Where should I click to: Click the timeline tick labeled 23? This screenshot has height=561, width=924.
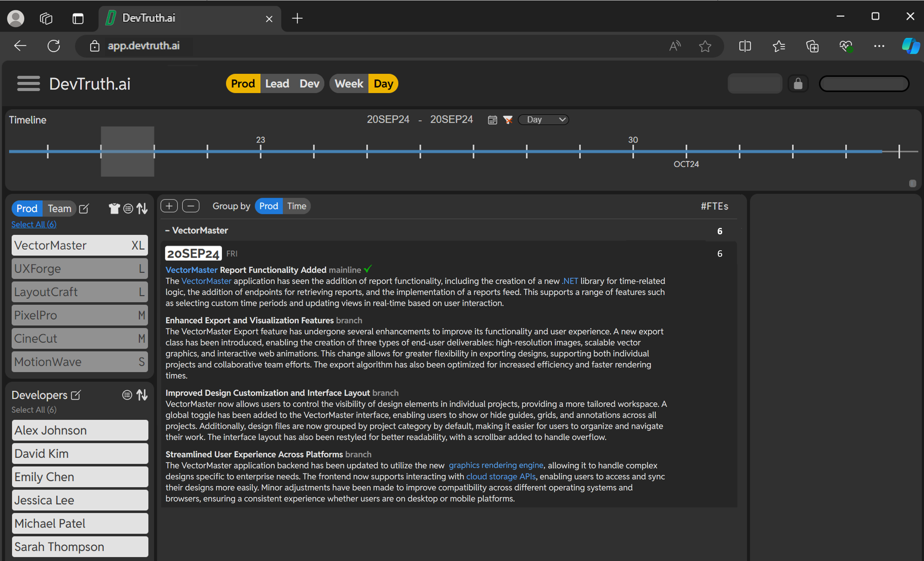[x=260, y=151]
